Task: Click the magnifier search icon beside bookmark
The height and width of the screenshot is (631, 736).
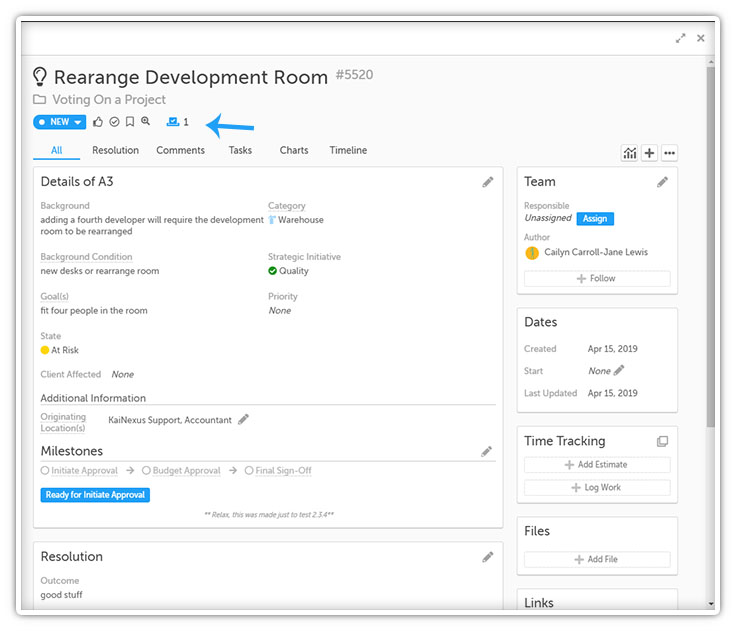Action: point(146,121)
